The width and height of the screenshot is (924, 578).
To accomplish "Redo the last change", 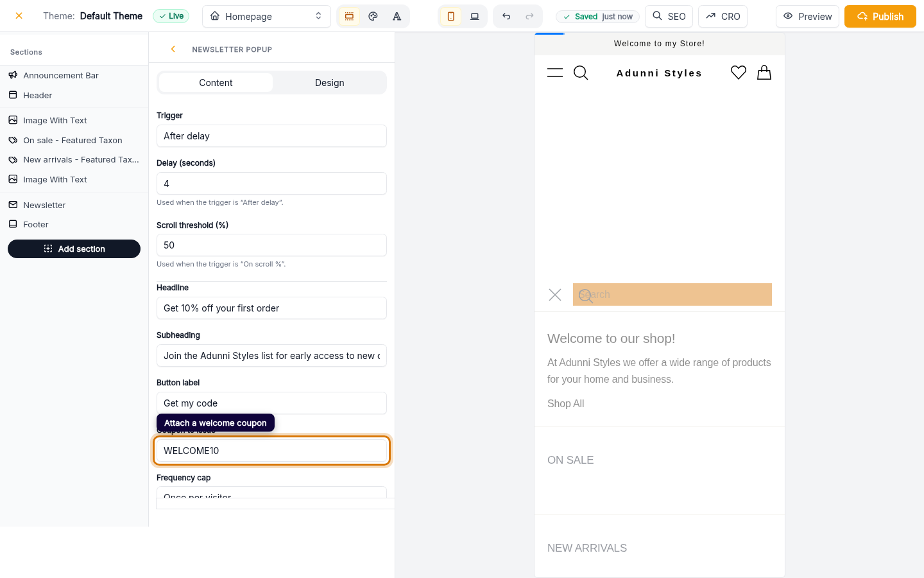I will pos(529,16).
